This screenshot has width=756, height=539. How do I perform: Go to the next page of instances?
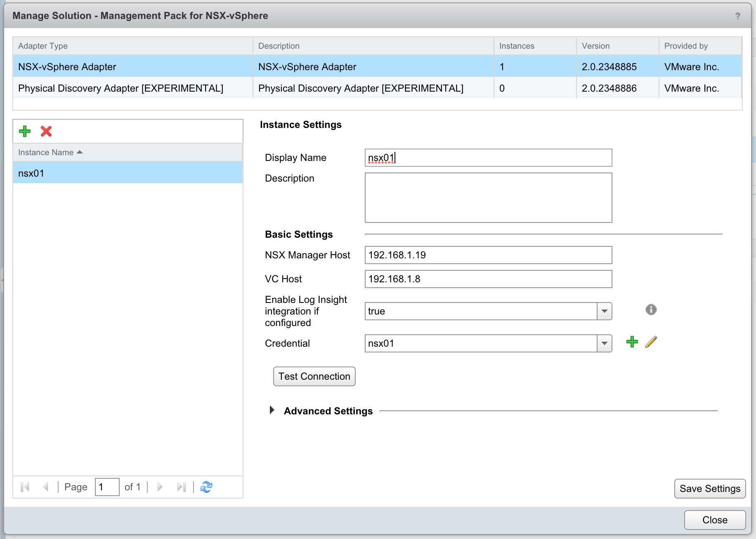(160, 487)
